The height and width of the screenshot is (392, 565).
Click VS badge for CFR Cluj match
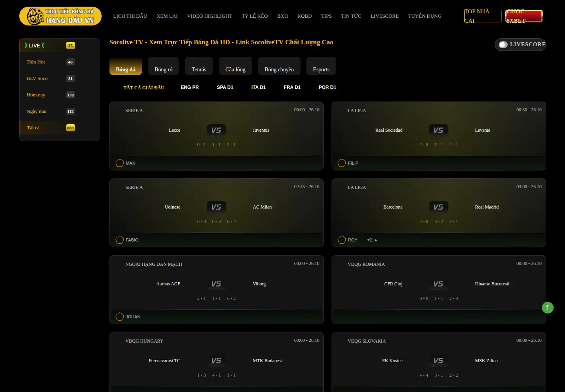(x=438, y=284)
